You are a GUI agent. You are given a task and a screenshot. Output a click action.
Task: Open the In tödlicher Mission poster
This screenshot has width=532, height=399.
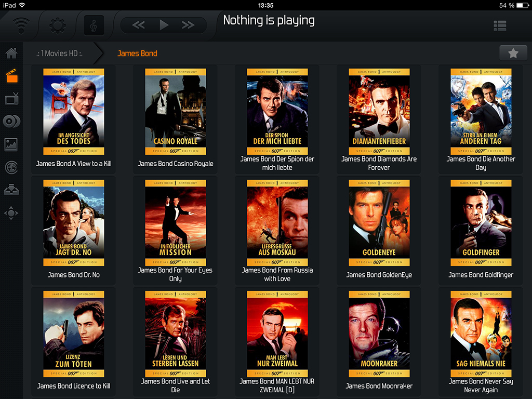tap(176, 223)
